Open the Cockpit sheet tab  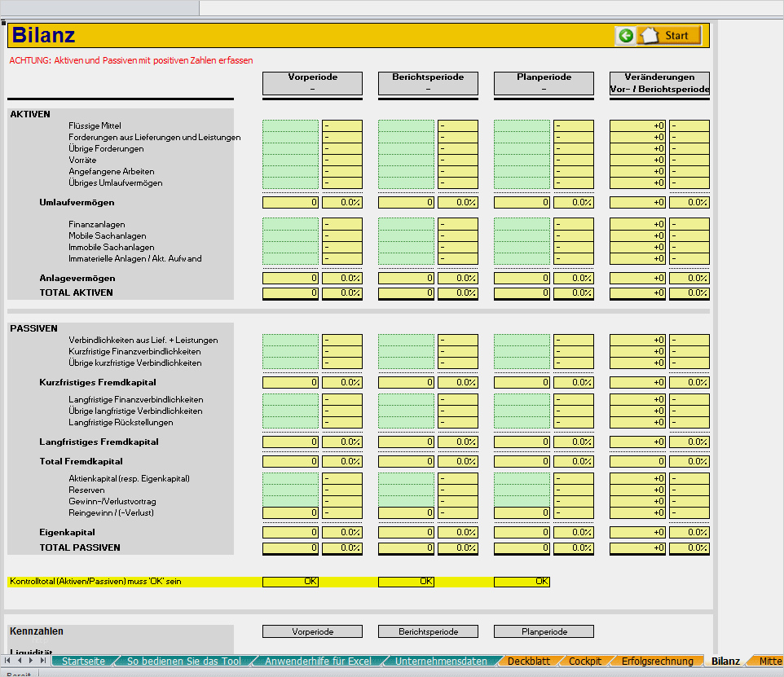pos(585,661)
